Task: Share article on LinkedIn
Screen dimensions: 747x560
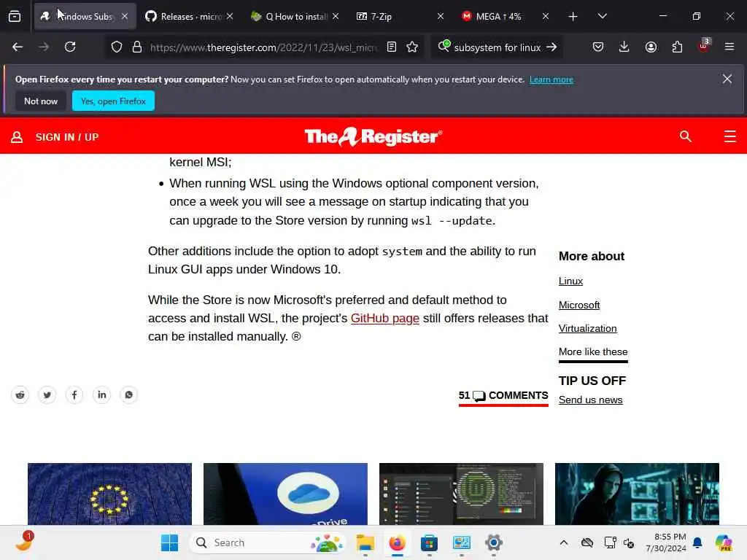Action: click(x=101, y=394)
